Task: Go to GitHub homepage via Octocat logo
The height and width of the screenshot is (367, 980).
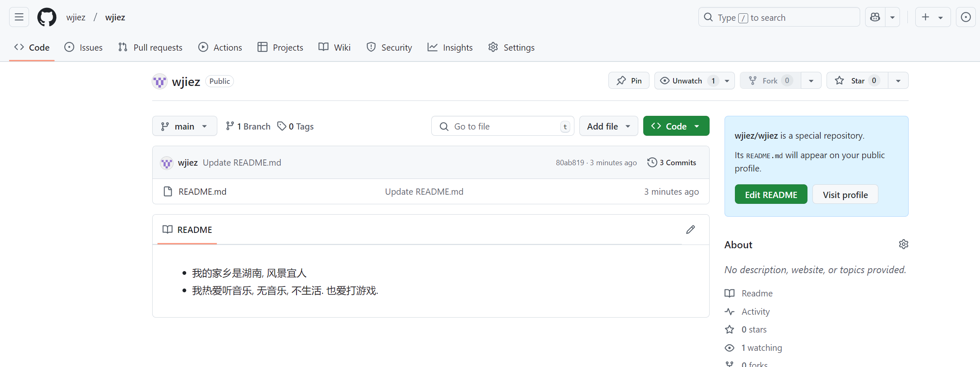Action: pyautogui.click(x=47, y=17)
